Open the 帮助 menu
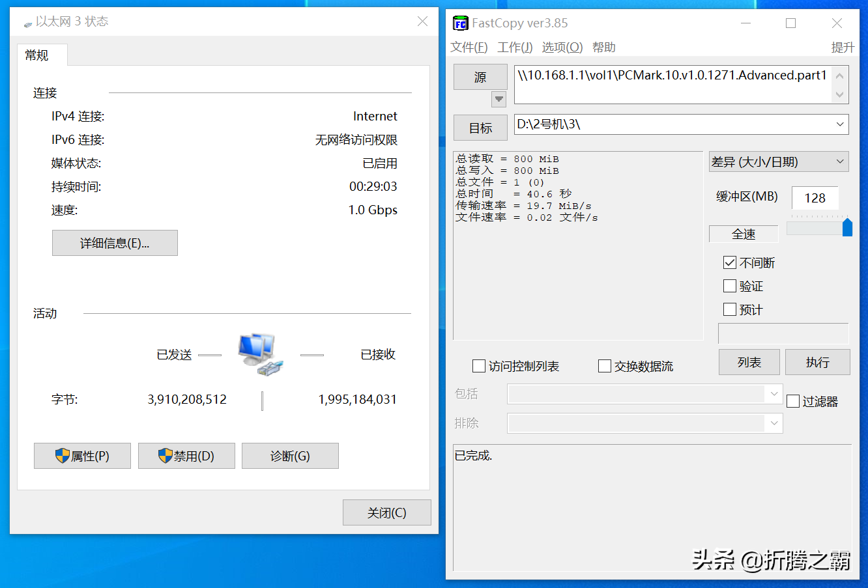 point(604,48)
